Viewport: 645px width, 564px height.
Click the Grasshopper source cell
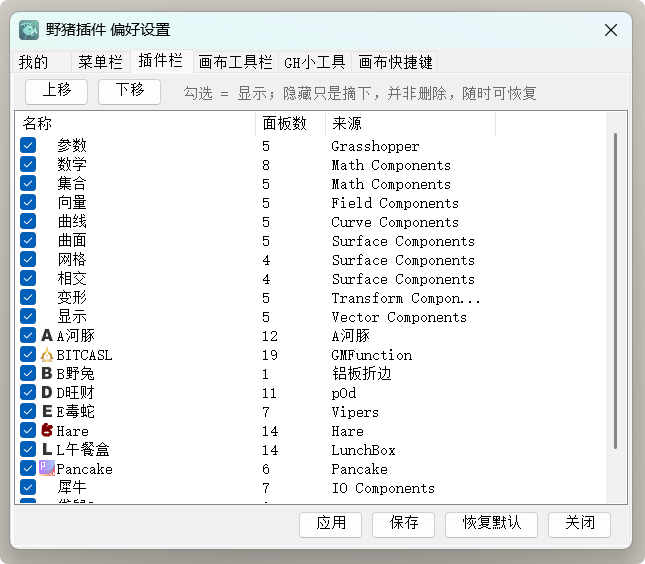pyautogui.click(x=376, y=146)
